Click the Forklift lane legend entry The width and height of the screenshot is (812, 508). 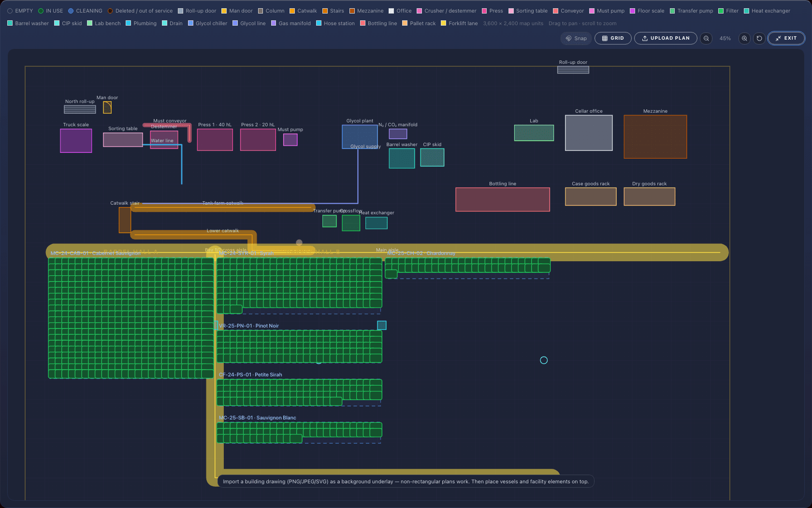point(459,23)
